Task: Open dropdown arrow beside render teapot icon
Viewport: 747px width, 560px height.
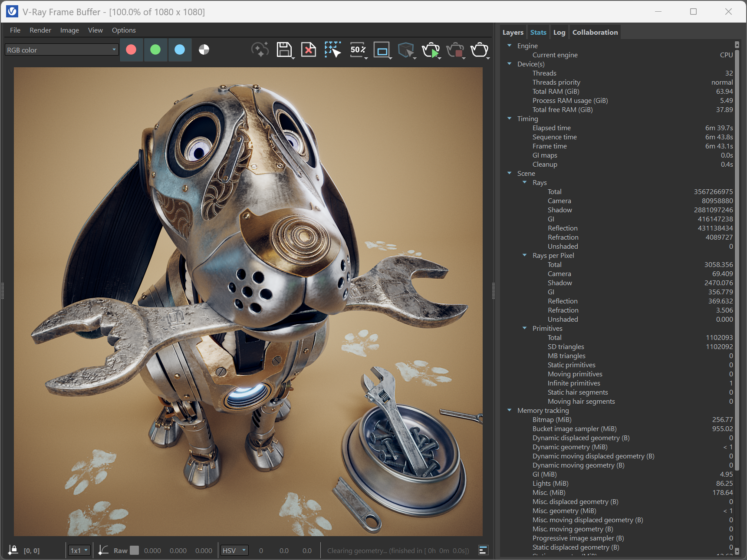Action: click(488, 58)
